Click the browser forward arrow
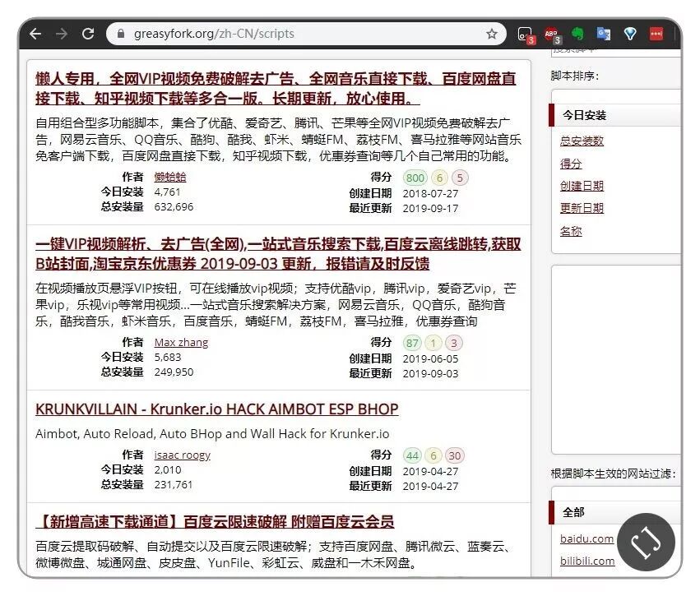Image resolution: width=700 pixels, height=596 pixels. pyautogui.click(x=62, y=34)
